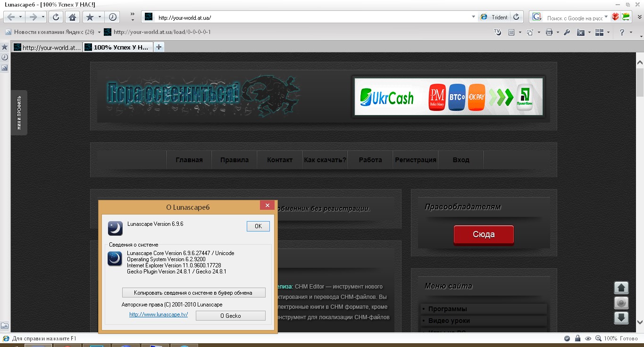Switch to the first your-world.at tab
The height and width of the screenshot is (347, 644).
pos(47,47)
